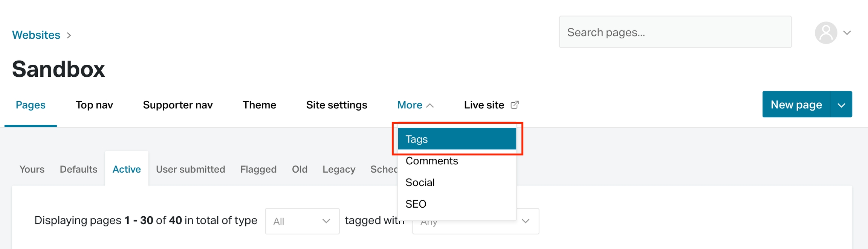Click the New page button

[795, 104]
